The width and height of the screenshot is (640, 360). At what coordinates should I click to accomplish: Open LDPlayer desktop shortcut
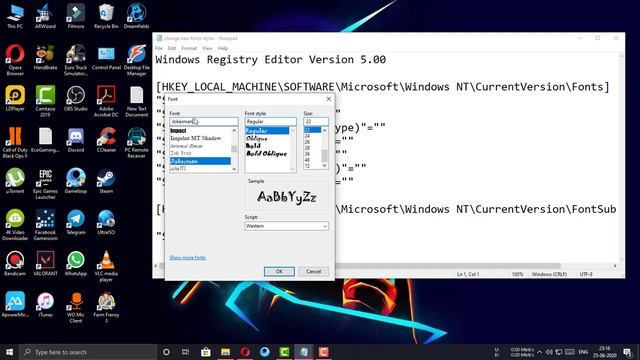click(15, 98)
